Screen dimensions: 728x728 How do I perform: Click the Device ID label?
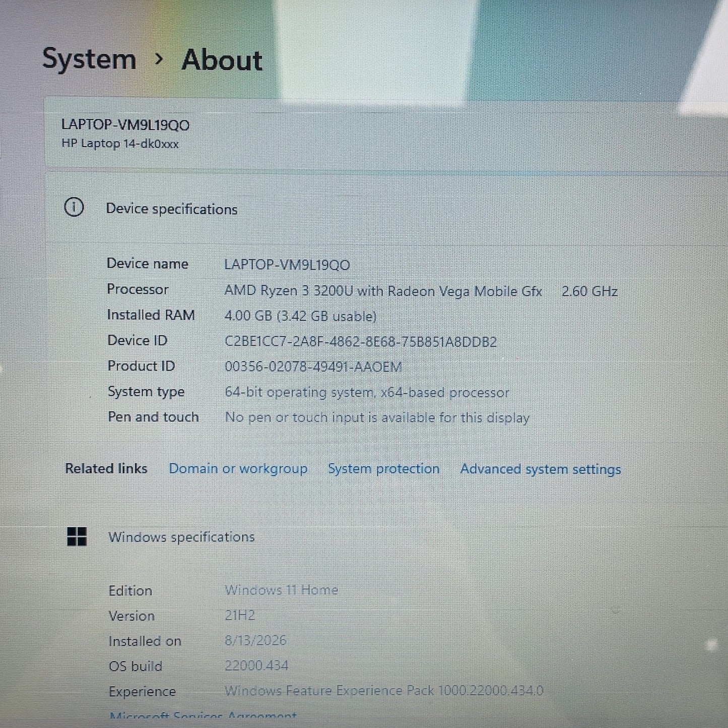click(x=138, y=341)
